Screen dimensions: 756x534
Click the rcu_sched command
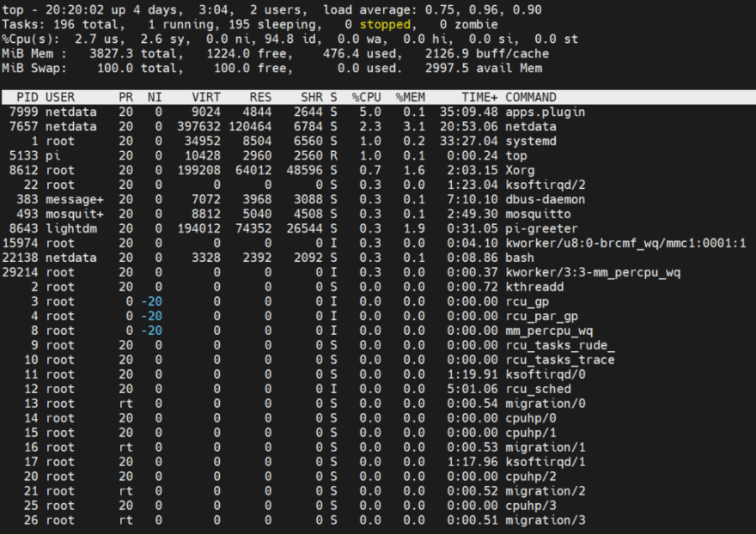click(x=538, y=389)
